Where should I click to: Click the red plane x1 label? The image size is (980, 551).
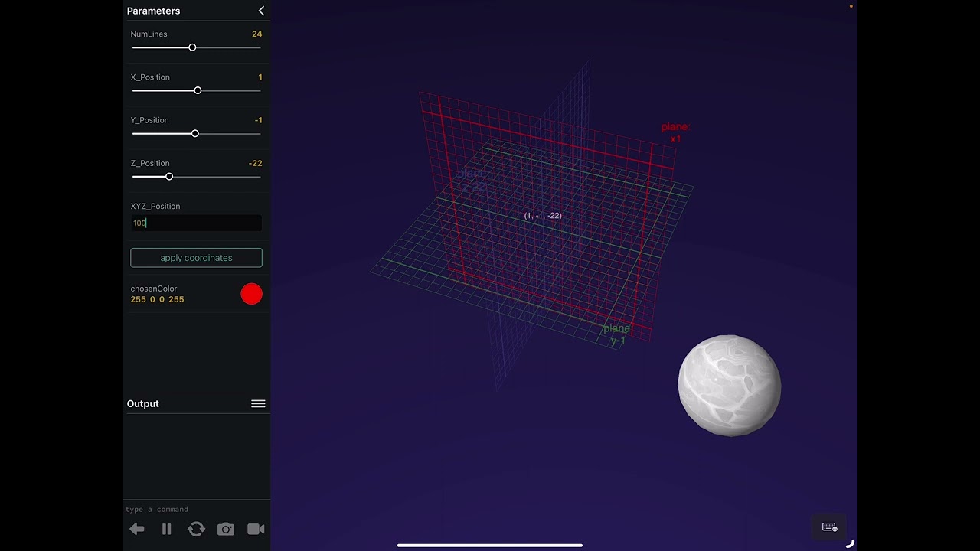675,132
